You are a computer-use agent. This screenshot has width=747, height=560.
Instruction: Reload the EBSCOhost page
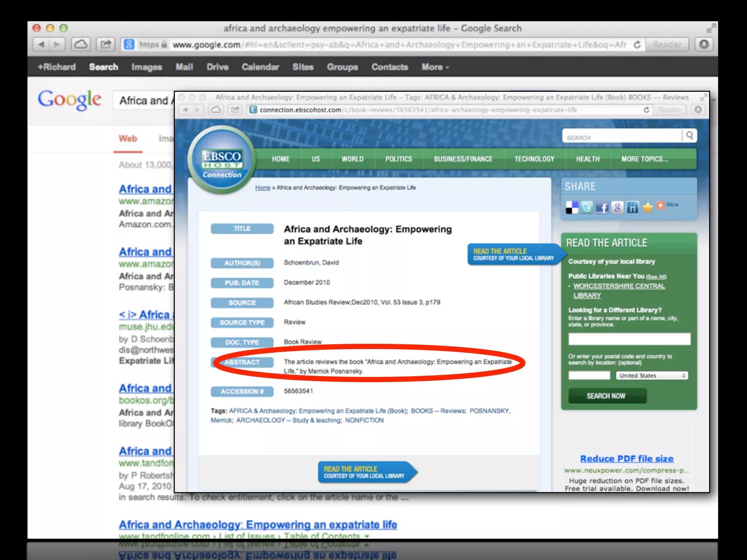[x=646, y=110]
